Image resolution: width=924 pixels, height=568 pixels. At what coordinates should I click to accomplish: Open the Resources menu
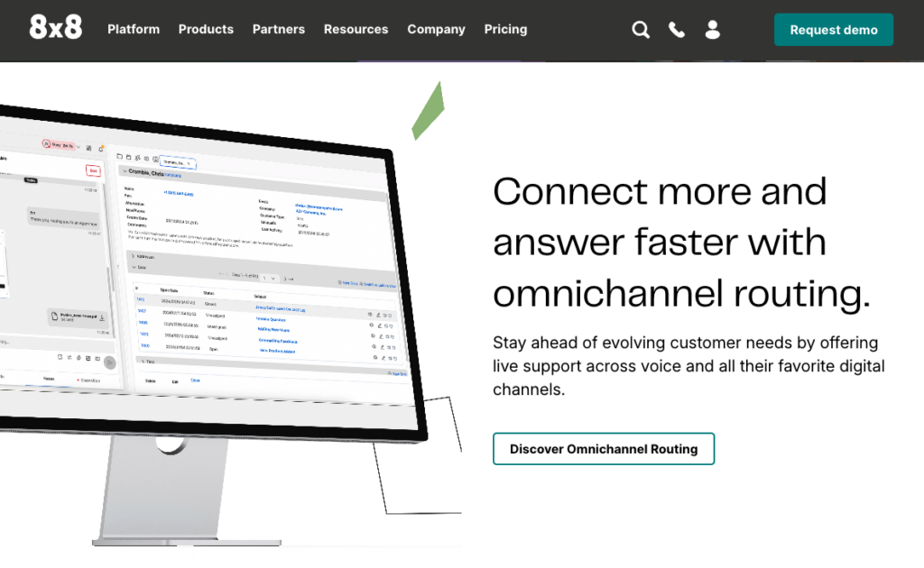[x=356, y=30]
